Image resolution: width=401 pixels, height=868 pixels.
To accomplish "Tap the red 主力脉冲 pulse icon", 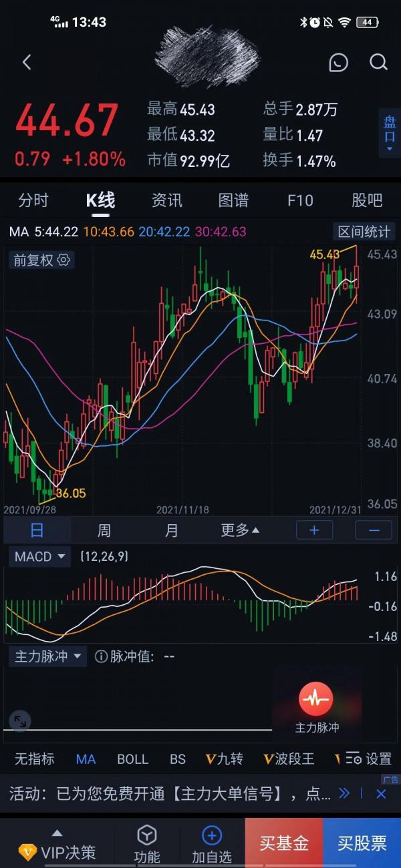I will (x=315, y=700).
